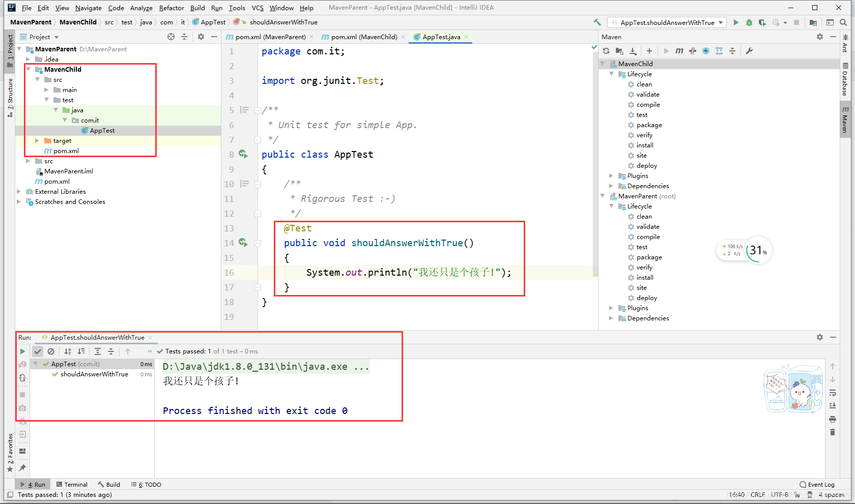Open Search Everywhere magnifier icon
Image resolution: width=855 pixels, height=504 pixels.
pos(843,22)
